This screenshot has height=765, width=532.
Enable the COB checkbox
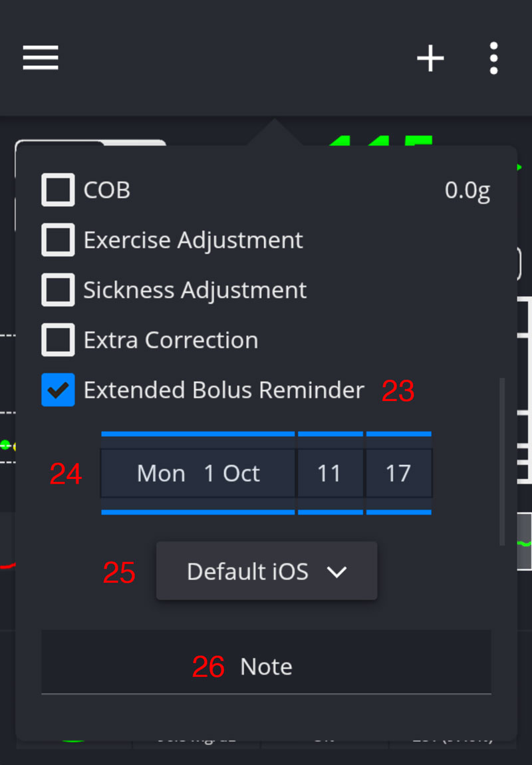(58, 190)
